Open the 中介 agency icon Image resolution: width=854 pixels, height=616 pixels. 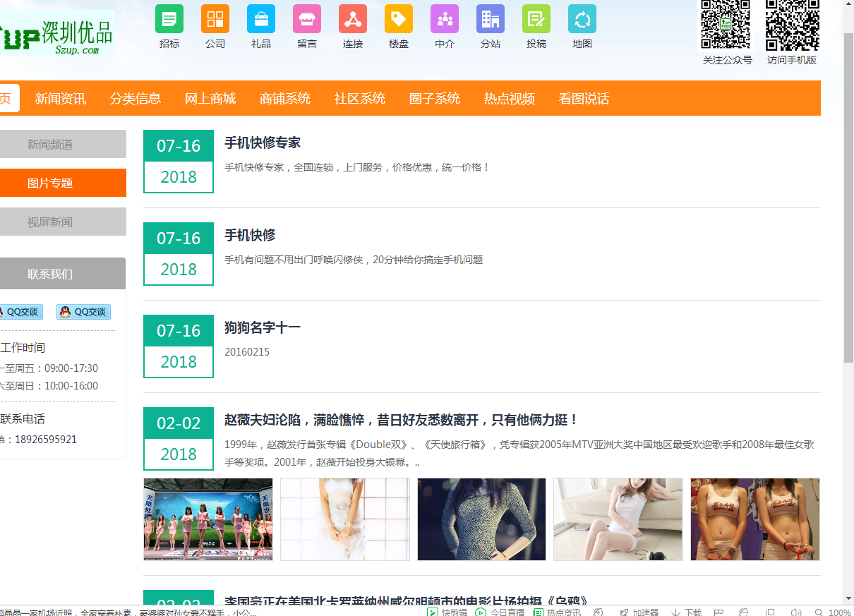click(x=445, y=19)
